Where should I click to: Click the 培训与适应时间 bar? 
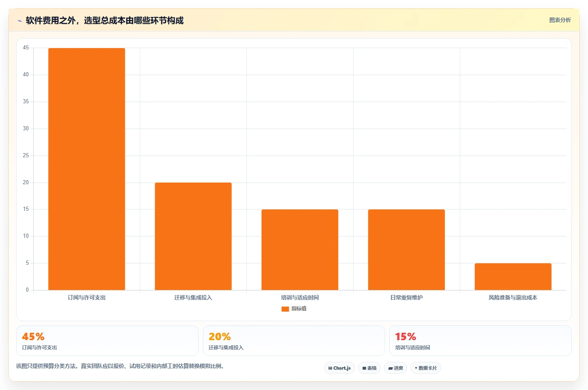300,250
